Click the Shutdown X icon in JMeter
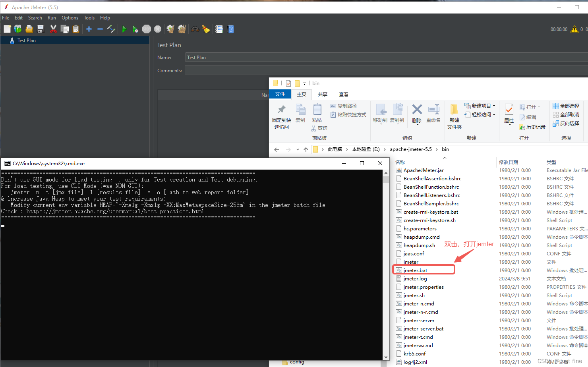 pos(158,29)
